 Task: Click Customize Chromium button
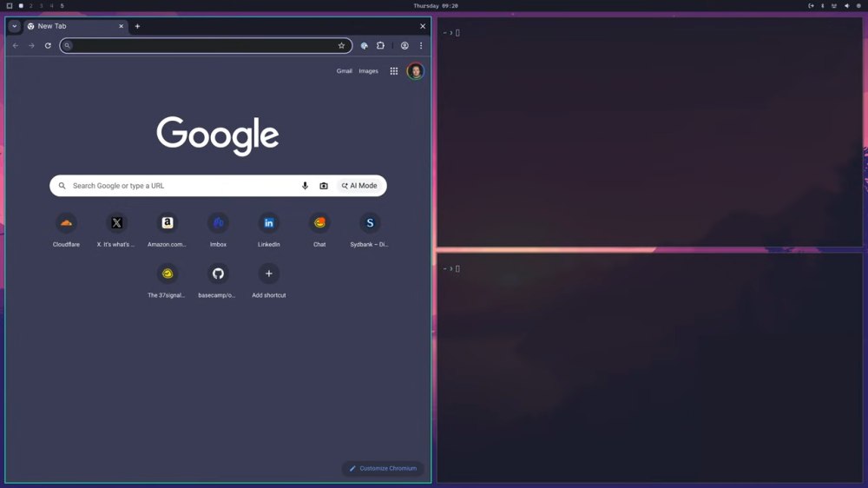(383, 468)
